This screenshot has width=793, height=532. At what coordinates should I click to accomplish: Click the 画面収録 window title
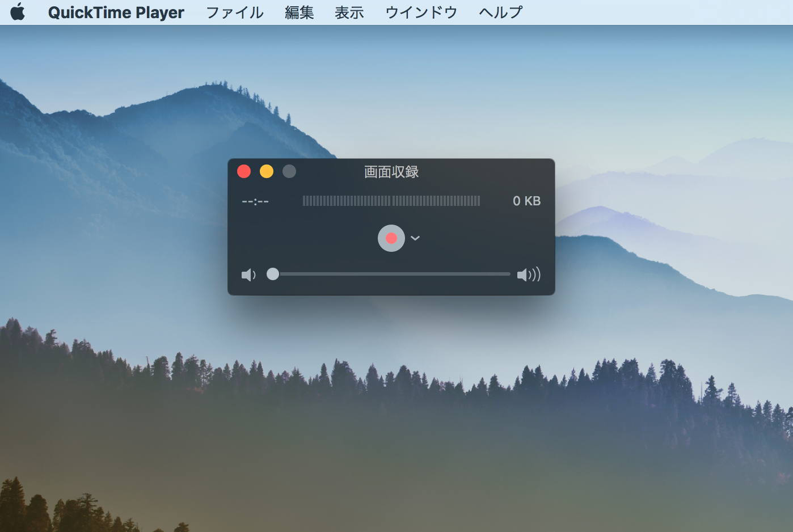pyautogui.click(x=390, y=172)
